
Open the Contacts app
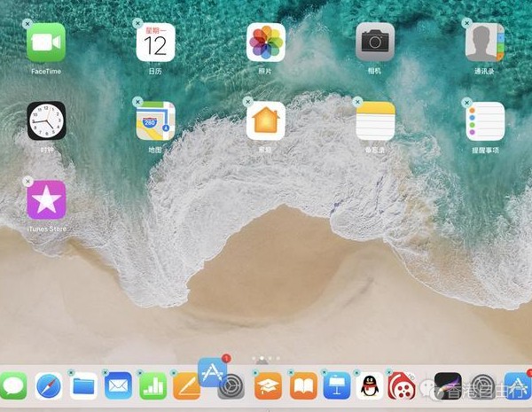[x=485, y=43]
